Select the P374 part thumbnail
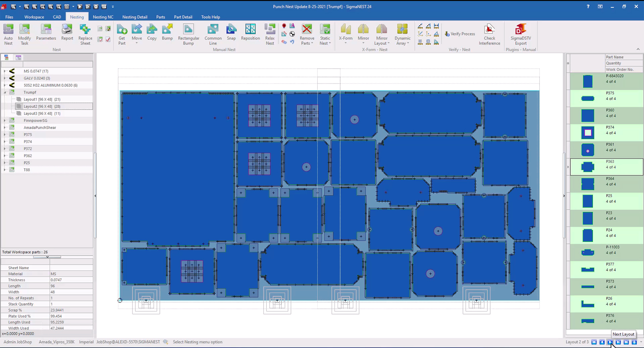This screenshot has height=348, width=644. (x=588, y=133)
